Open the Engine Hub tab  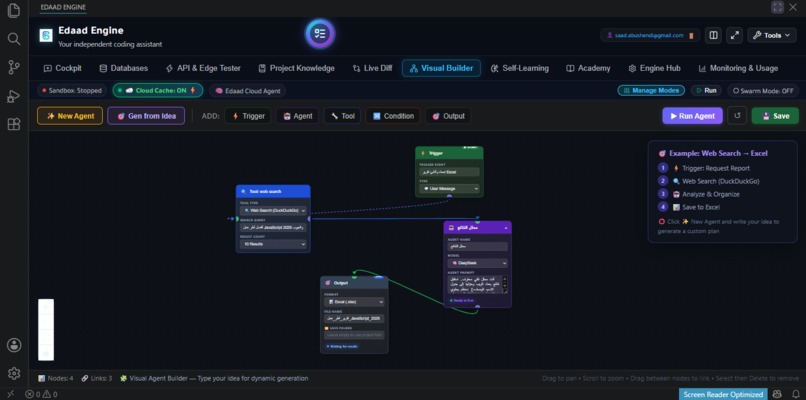click(x=654, y=68)
